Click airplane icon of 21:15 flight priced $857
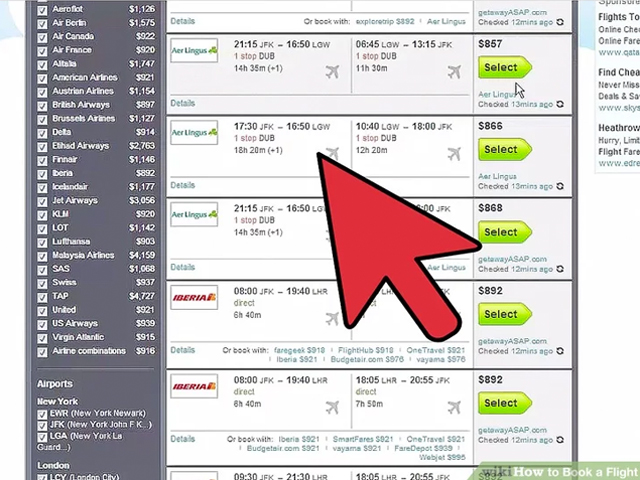The height and width of the screenshot is (480, 640). tap(332, 72)
